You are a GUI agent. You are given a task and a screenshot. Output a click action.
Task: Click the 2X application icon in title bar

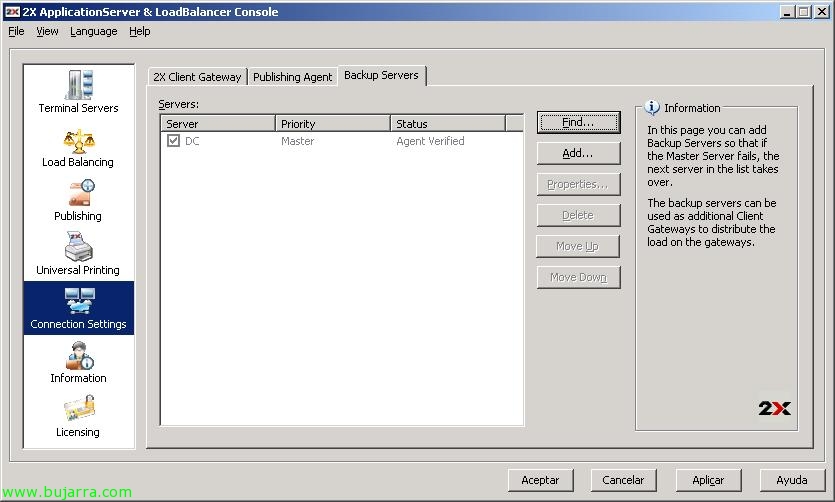pos(12,12)
